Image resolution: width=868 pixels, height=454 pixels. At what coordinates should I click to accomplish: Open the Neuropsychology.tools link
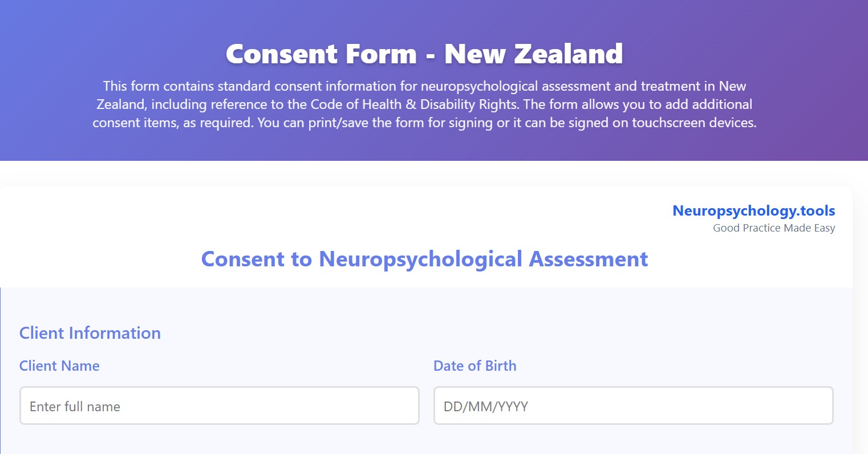[x=753, y=210]
